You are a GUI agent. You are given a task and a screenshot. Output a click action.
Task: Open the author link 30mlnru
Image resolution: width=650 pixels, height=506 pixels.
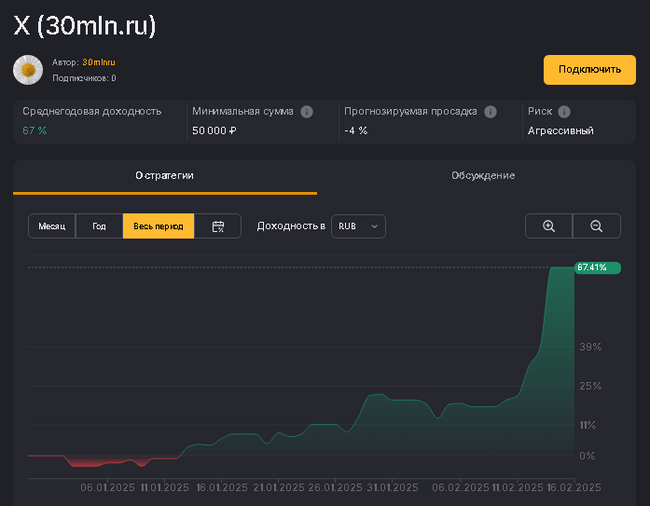point(99,62)
